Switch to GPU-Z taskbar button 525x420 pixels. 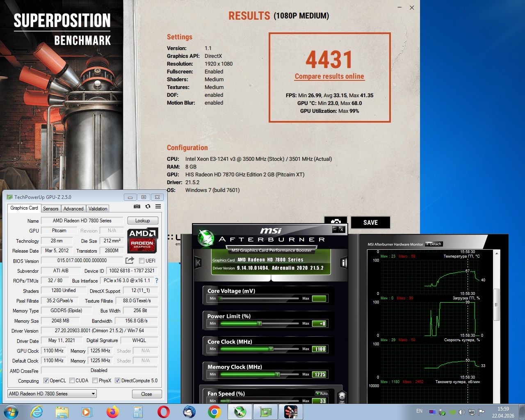(265, 411)
